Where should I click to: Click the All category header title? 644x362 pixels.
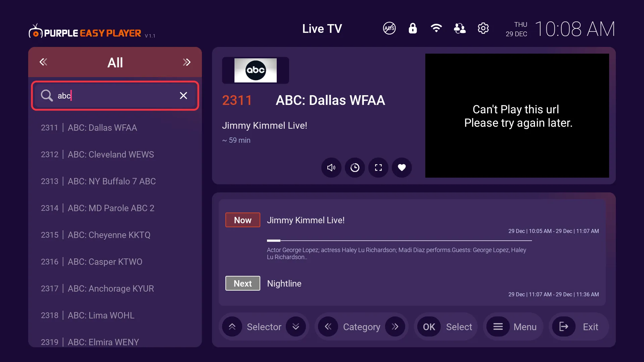[115, 62]
